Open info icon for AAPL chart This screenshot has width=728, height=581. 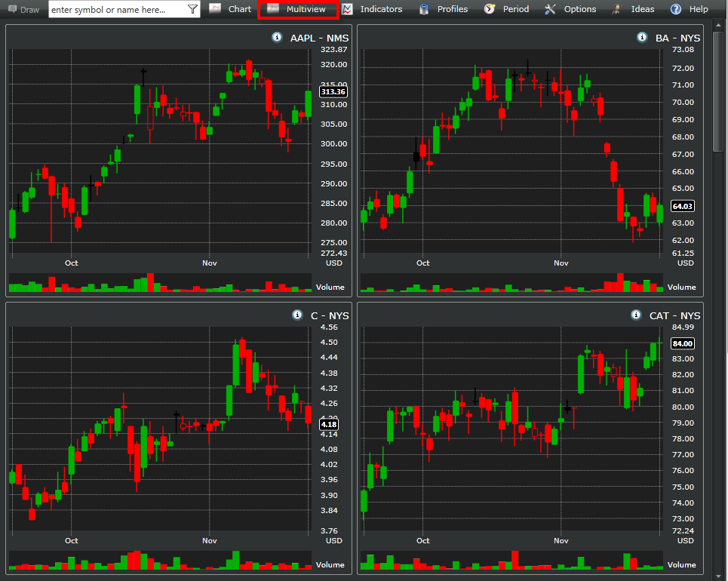tap(277, 37)
